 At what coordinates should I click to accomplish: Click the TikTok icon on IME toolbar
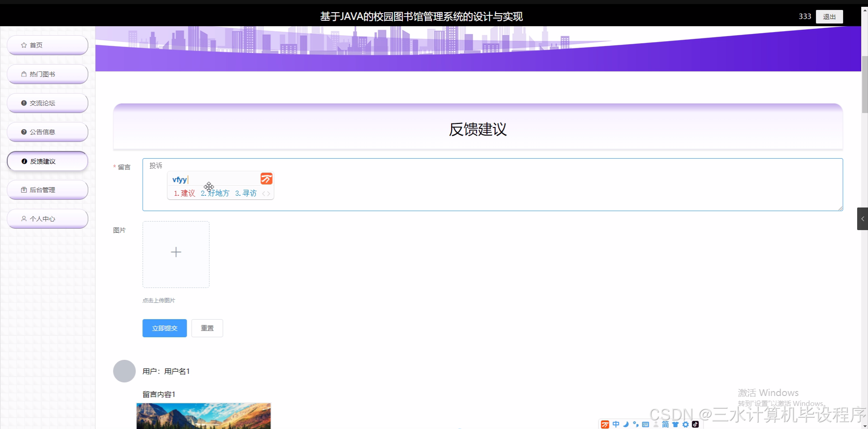pos(695,424)
